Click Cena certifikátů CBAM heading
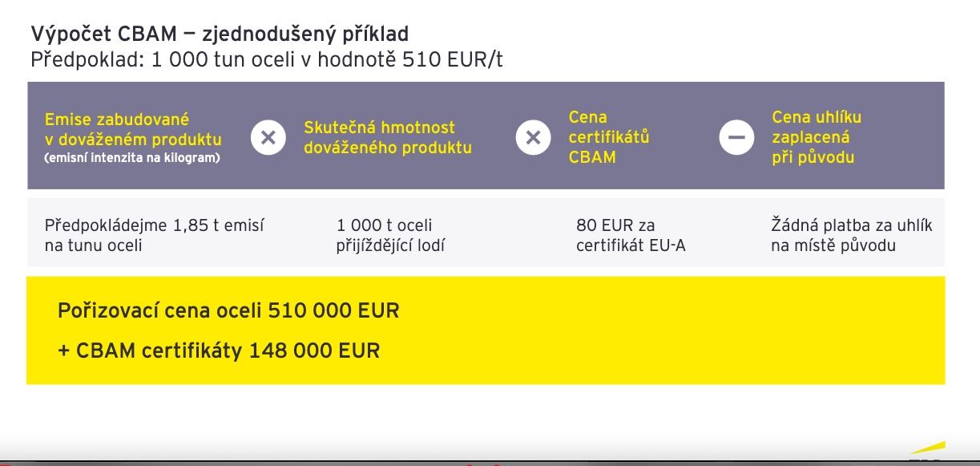Viewport: 980px width, 466px height. 609,137
